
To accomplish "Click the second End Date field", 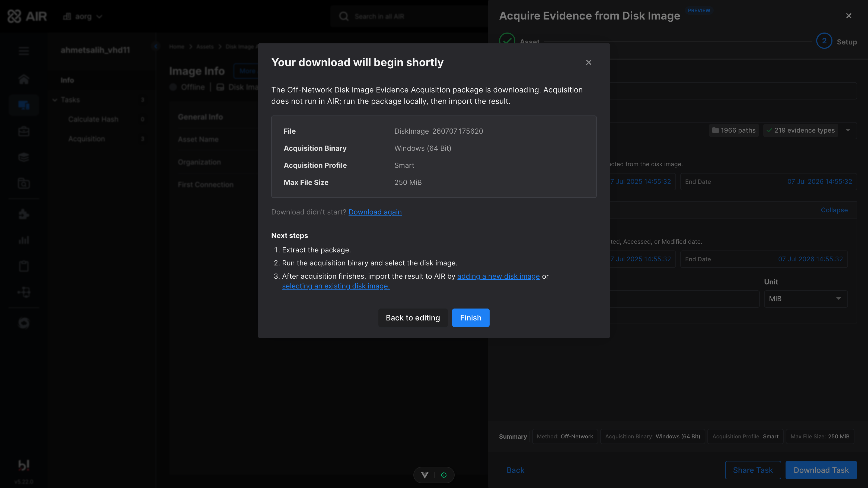I will pos(764,259).
